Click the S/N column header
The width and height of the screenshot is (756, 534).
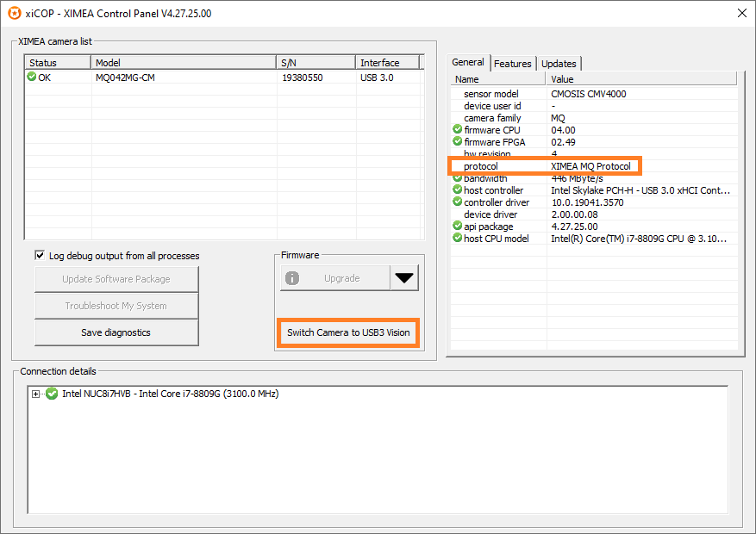(x=316, y=63)
